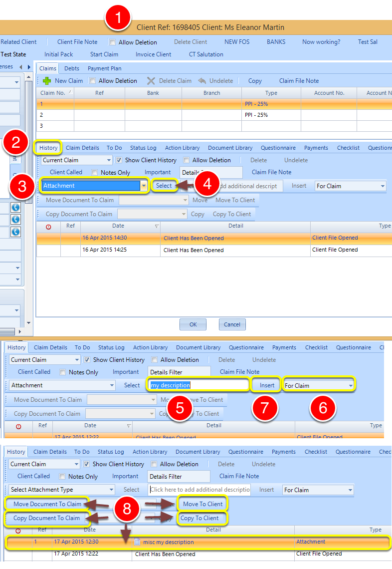Click 'Click here to add additional description' field
This screenshot has width=392, height=569.
point(200,490)
